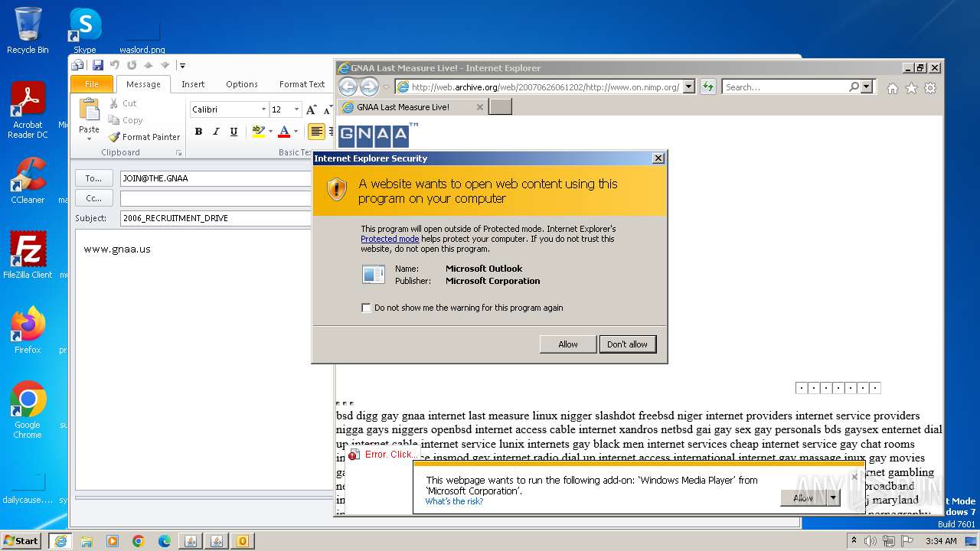Open a new tab in Internet Explorer

tap(500, 107)
